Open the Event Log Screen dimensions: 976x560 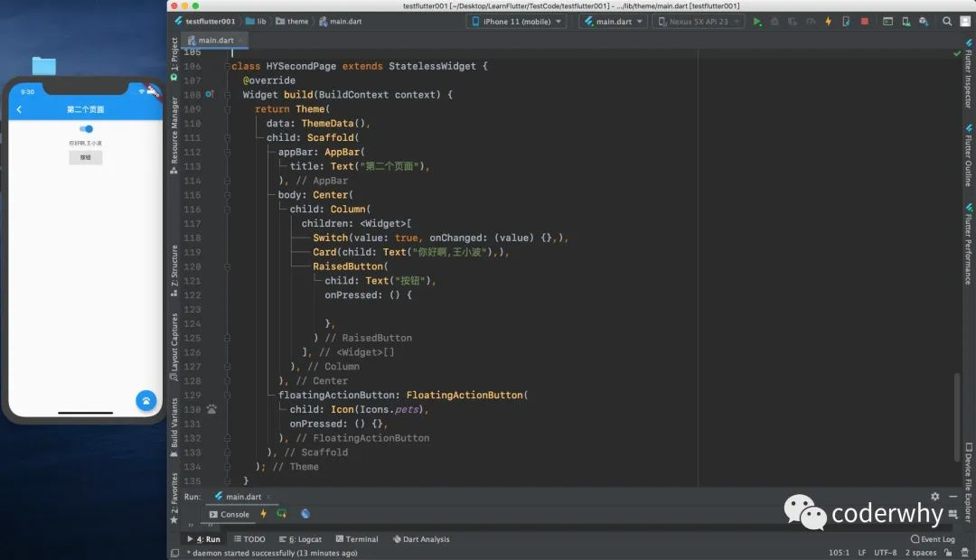(933, 539)
